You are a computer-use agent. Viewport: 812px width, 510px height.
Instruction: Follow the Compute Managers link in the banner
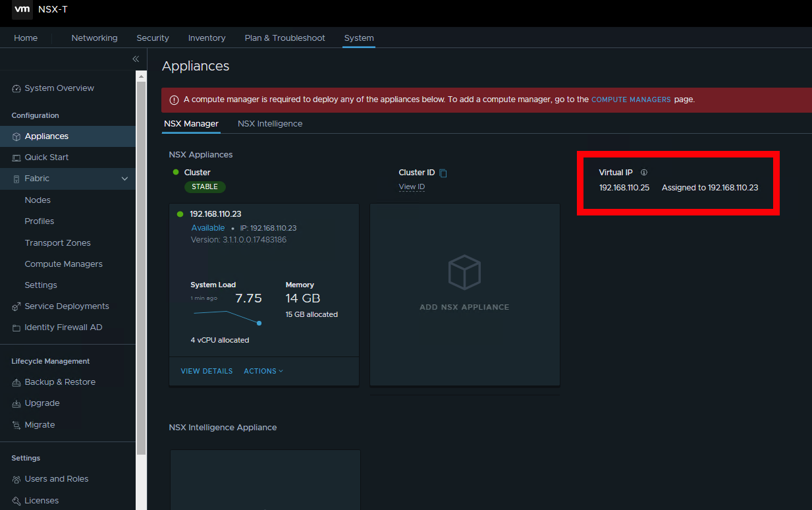(x=630, y=100)
